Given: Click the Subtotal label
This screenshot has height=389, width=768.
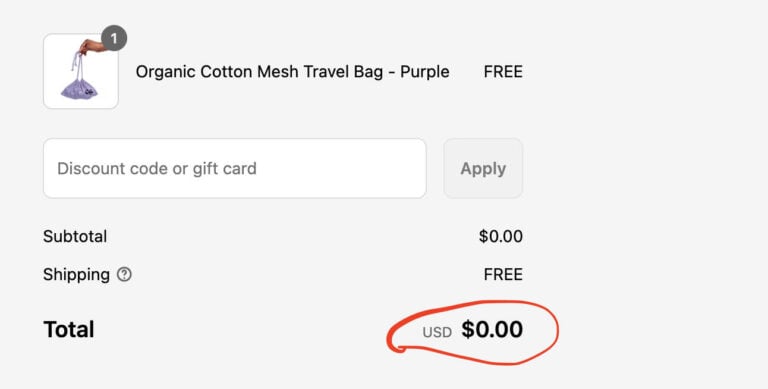Looking at the screenshot, I should coord(75,237).
